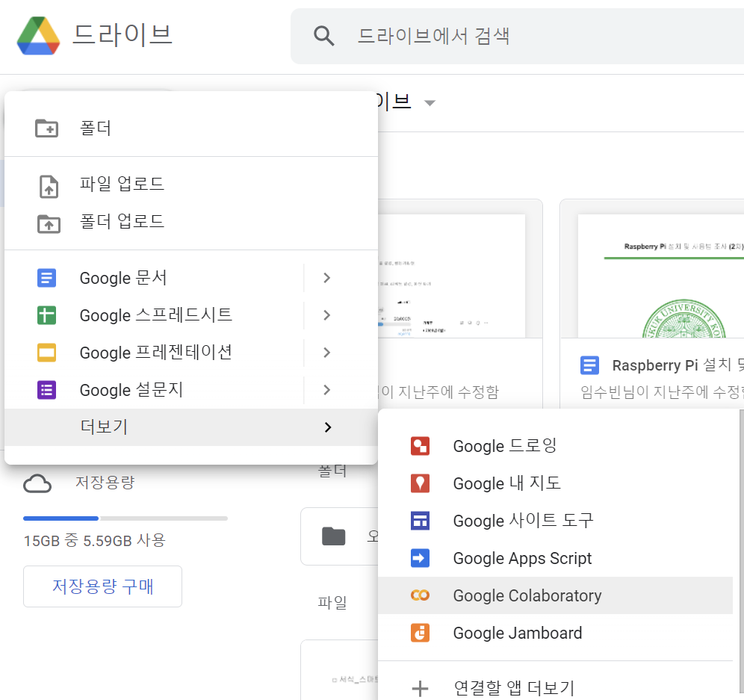744x700 pixels.
Task: Click the search magnifier icon
Action: click(x=323, y=36)
